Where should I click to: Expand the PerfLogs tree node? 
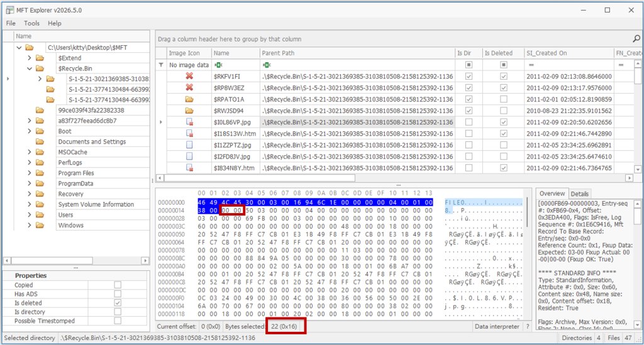30,163
